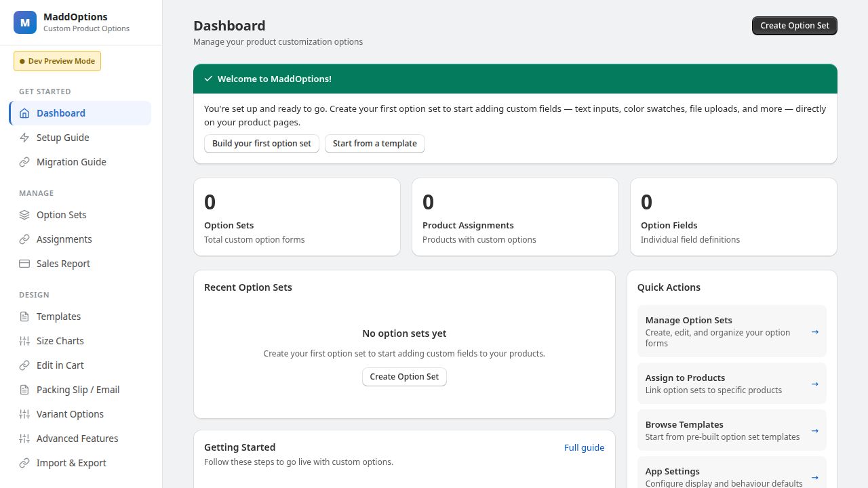
Task: Click the Sales Report card icon
Action: (24, 264)
